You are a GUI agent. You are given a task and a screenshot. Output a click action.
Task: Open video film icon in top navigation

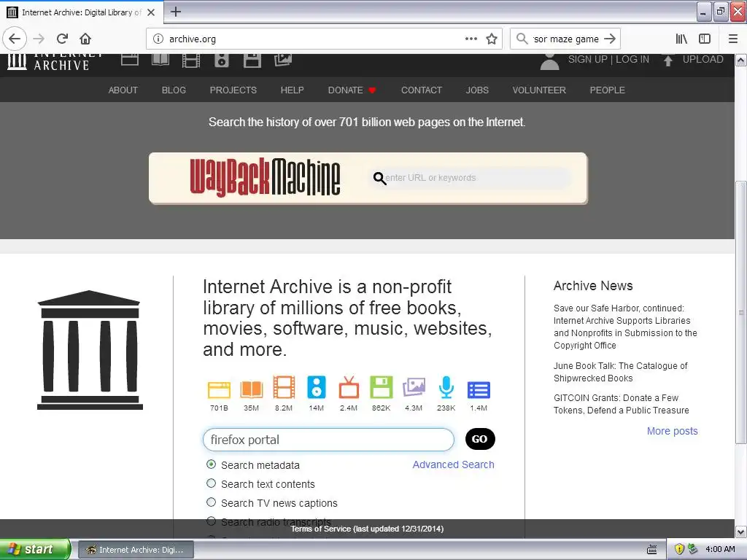pyautogui.click(x=191, y=60)
